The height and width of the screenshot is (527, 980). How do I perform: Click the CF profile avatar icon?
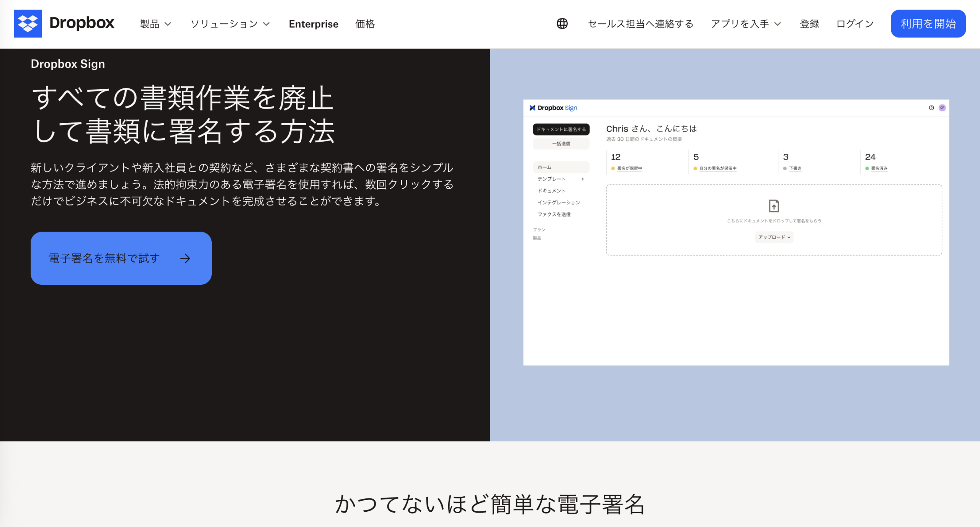coord(942,108)
